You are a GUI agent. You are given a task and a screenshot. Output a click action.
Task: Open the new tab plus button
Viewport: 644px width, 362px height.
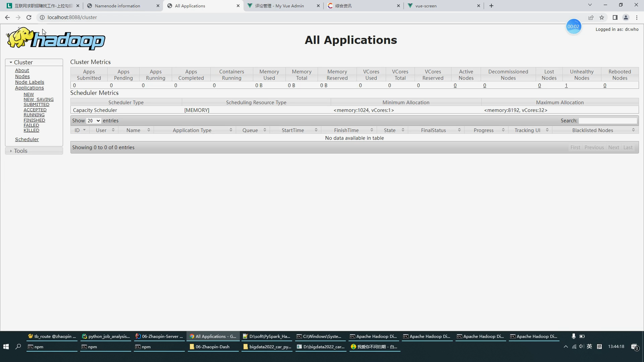pos(491,6)
